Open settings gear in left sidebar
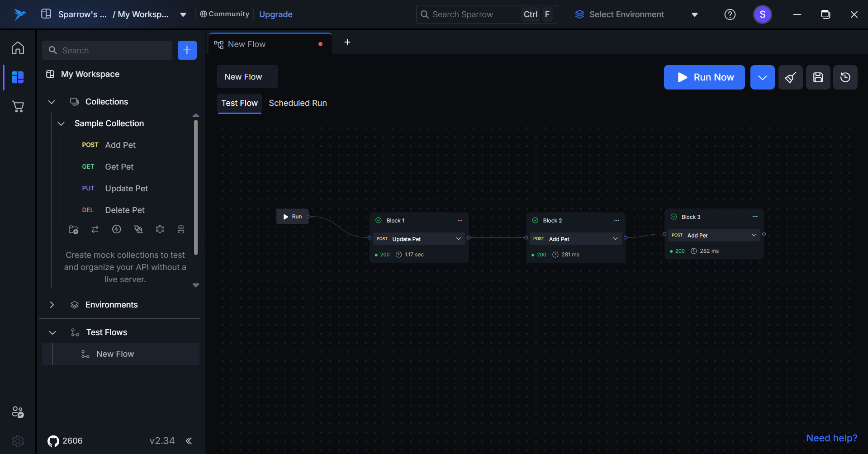 pos(18,441)
